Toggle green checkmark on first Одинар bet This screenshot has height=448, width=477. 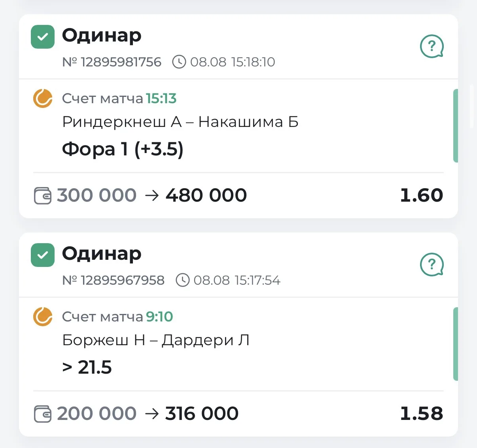[x=43, y=37]
